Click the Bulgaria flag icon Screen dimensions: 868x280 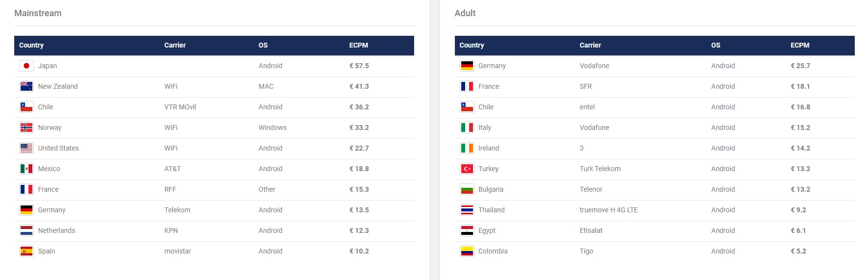[x=467, y=189]
